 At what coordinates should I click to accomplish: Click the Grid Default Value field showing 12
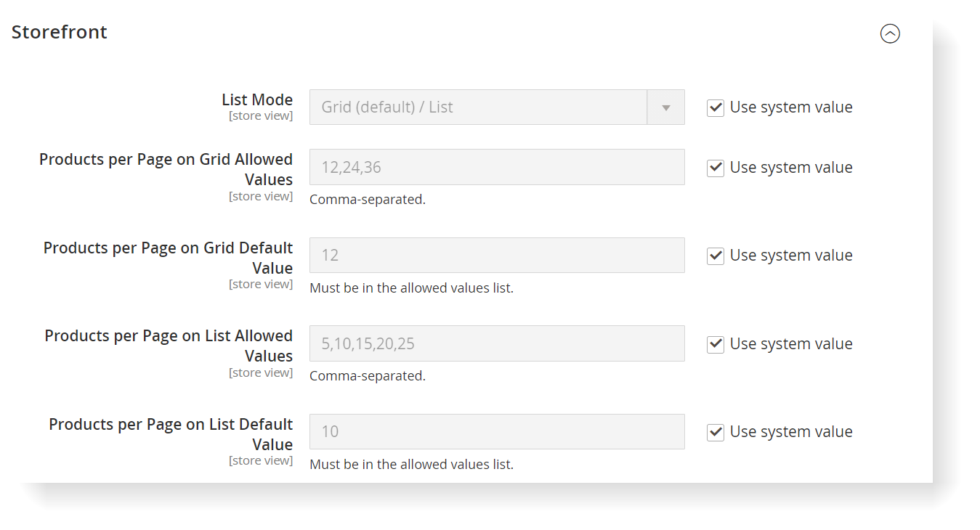(x=497, y=256)
